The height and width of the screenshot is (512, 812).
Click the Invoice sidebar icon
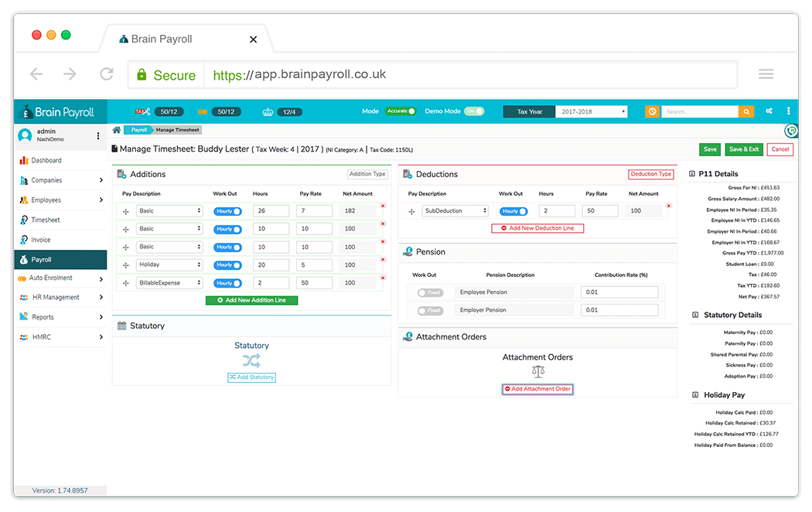click(24, 240)
